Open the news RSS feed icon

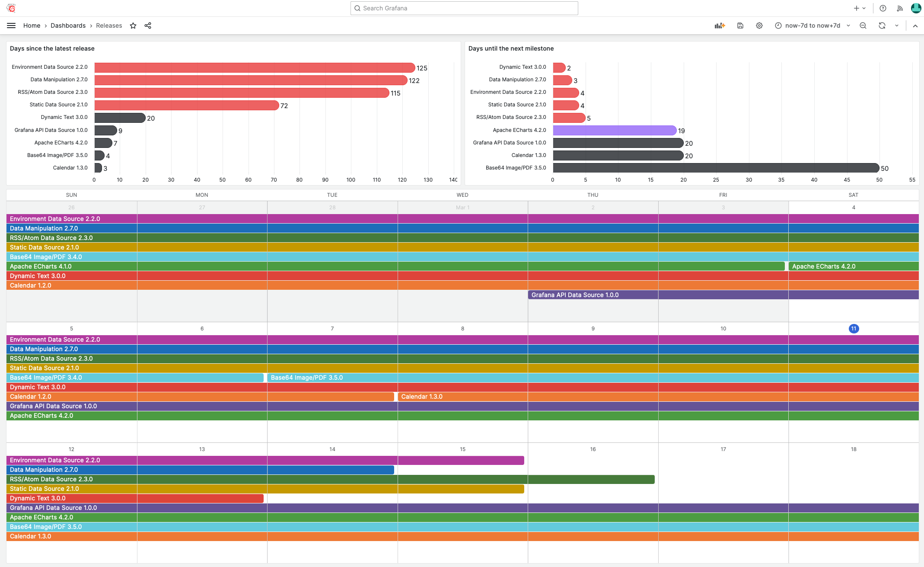pyautogui.click(x=900, y=8)
